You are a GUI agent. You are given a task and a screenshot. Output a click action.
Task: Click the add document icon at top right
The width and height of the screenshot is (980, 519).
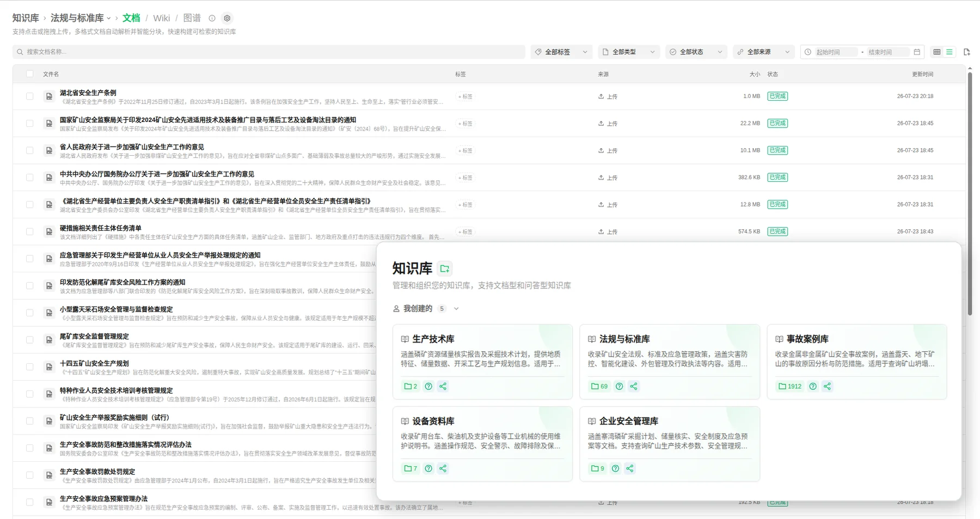pyautogui.click(x=967, y=52)
